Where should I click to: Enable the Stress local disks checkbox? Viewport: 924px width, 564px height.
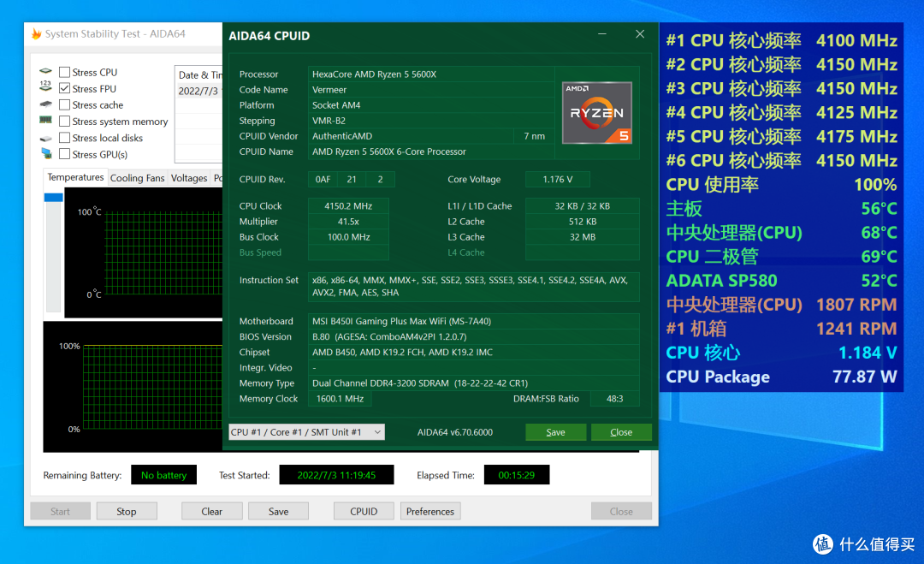click(x=65, y=138)
